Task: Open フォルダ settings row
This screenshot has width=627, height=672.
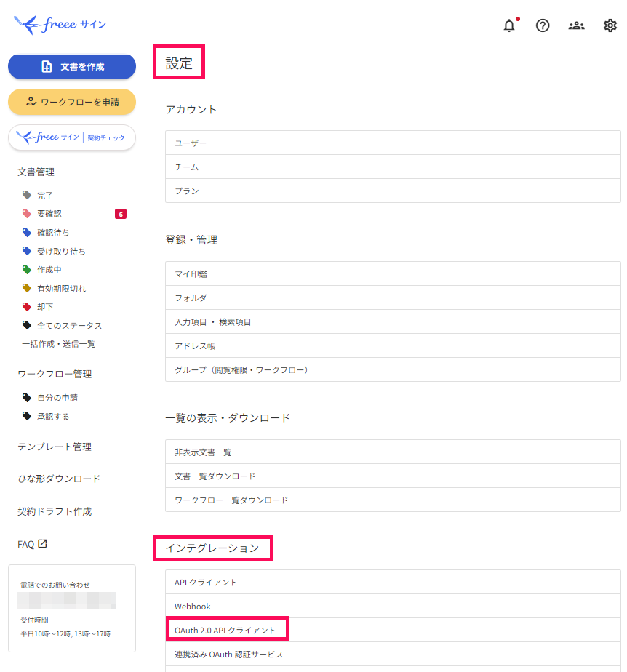Action: (x=393, y=297)
